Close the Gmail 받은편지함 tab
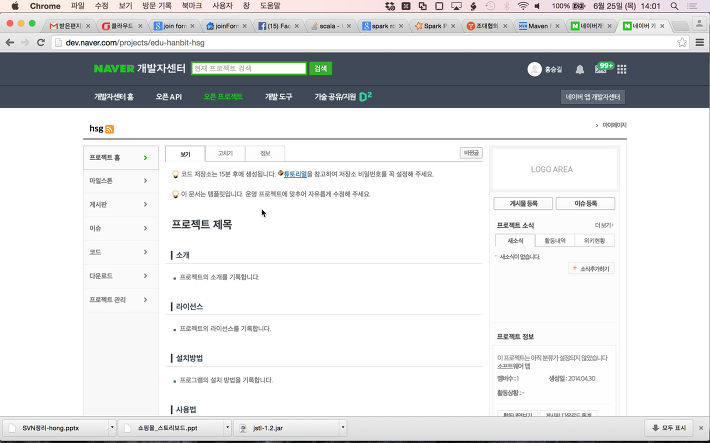Viewport: 710px width, 443px height. point(88,26)
